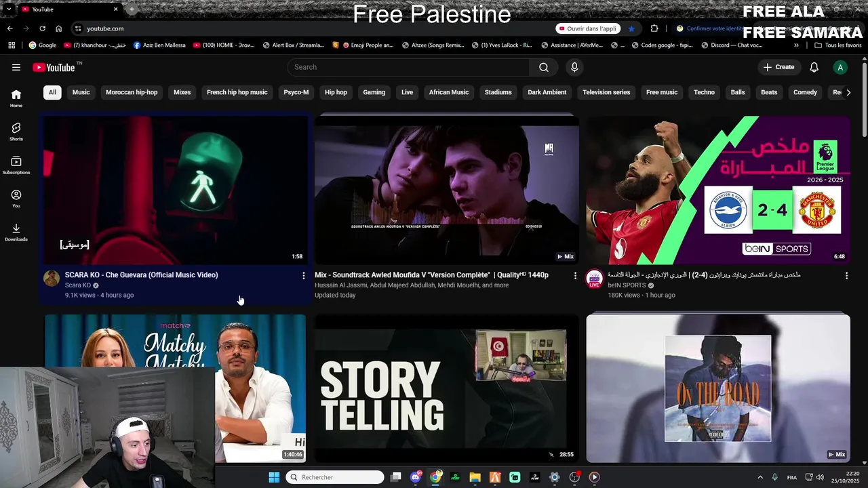This screenshot has height=488, width=868.
Task: Select the French hip hop music chip
Action: tap(237, 92)
